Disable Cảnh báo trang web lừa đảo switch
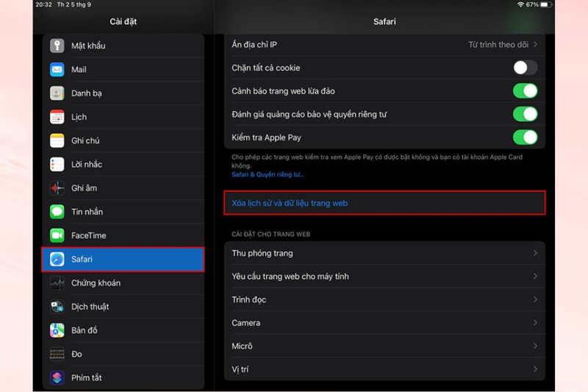 tap(525, 91)
